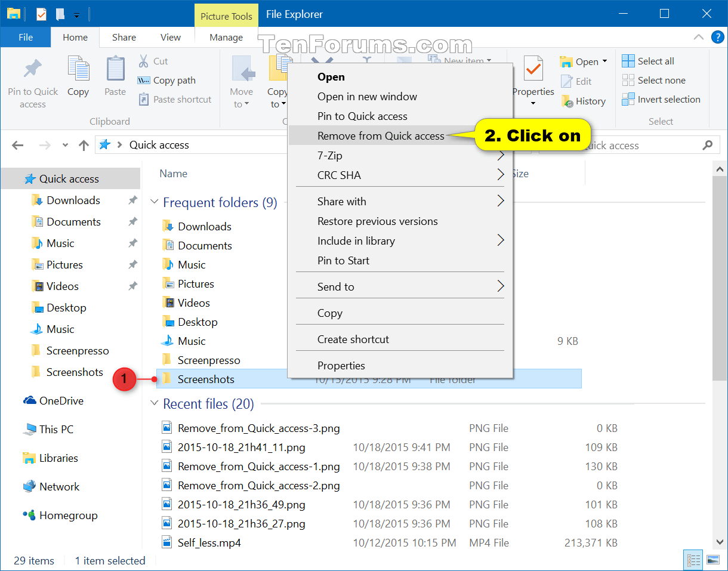Collapse the Recent files group
Image resolution: width=728 pixels, height=571 pixels.
click(x=155, y=405)
